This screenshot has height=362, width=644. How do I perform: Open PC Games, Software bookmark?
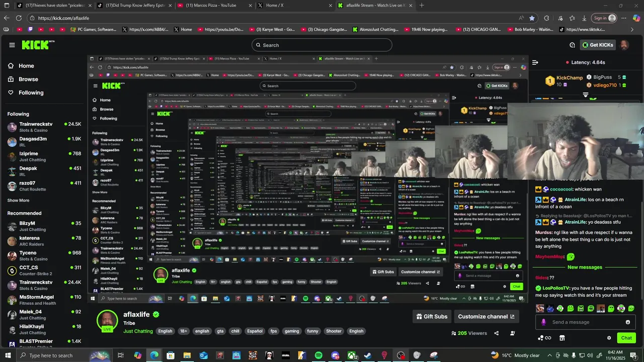[x=93, y=29]
